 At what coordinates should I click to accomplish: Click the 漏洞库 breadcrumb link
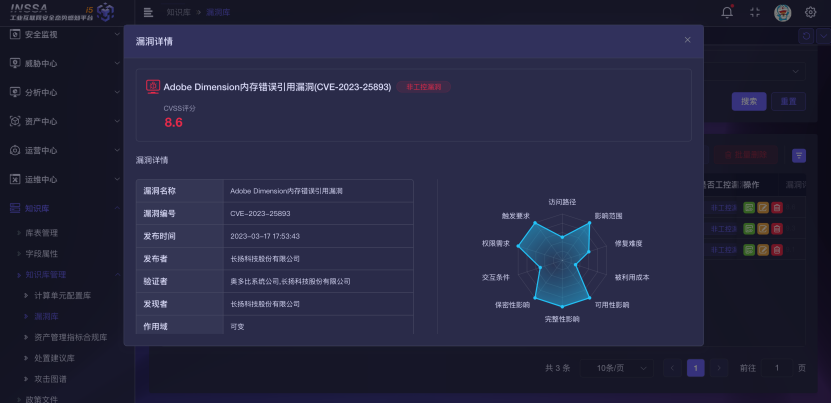(x=218, y=12)
